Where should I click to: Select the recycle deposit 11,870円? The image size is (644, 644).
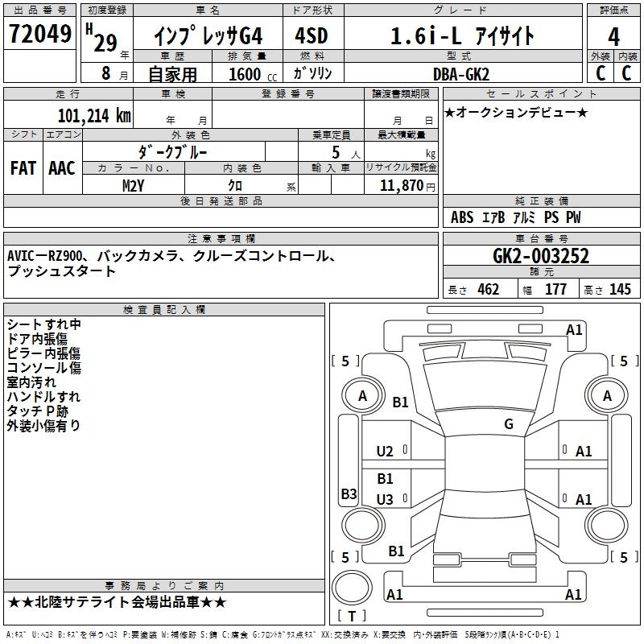pos(407,186)
